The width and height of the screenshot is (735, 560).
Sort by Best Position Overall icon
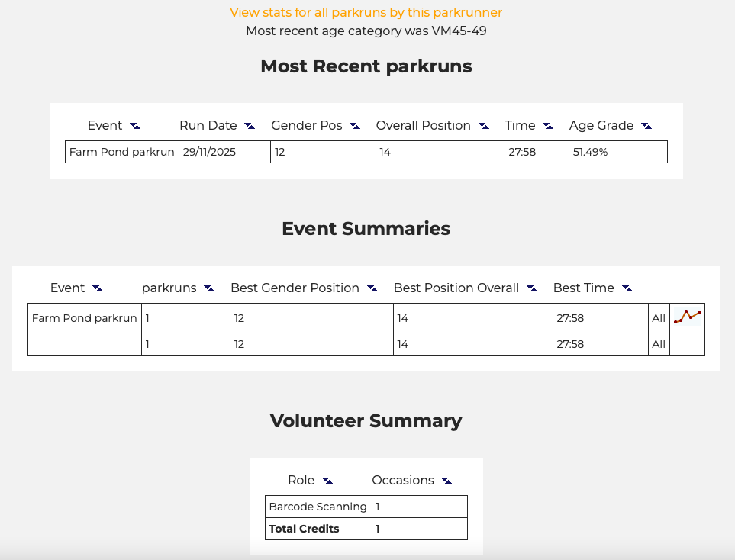pos(531,288)
